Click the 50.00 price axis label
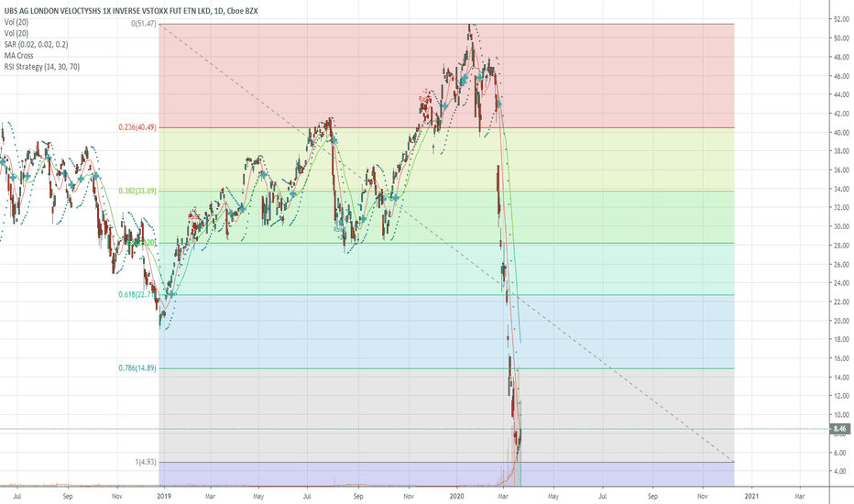Viewport: 854px width, 504px height. pyautogui.click(x=841, y=38)
